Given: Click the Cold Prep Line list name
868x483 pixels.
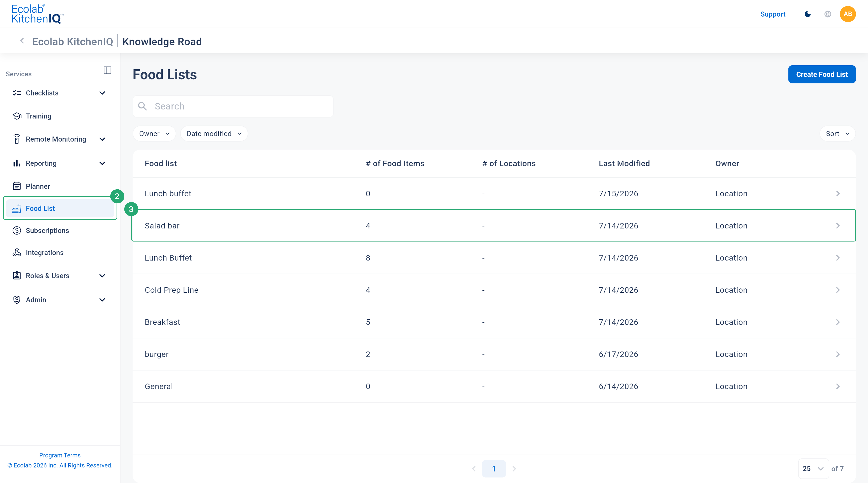Looking at the screenshot, I should (x=172, y=290).
